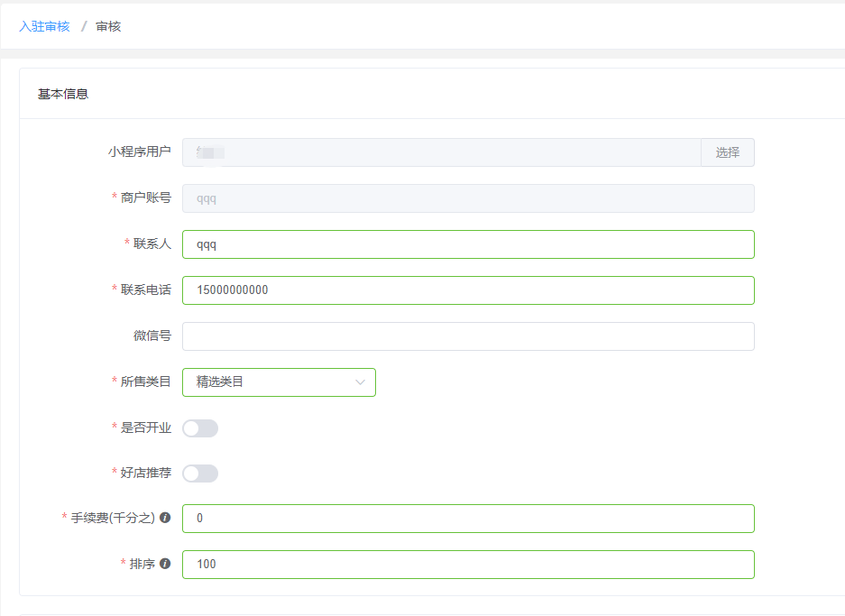Click the 所售类目 field label
845x616 pixels.
point(146,382)
